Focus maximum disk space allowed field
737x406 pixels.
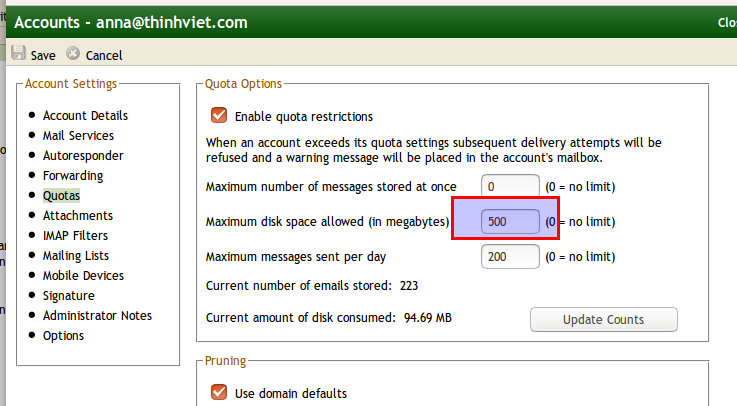510,221
